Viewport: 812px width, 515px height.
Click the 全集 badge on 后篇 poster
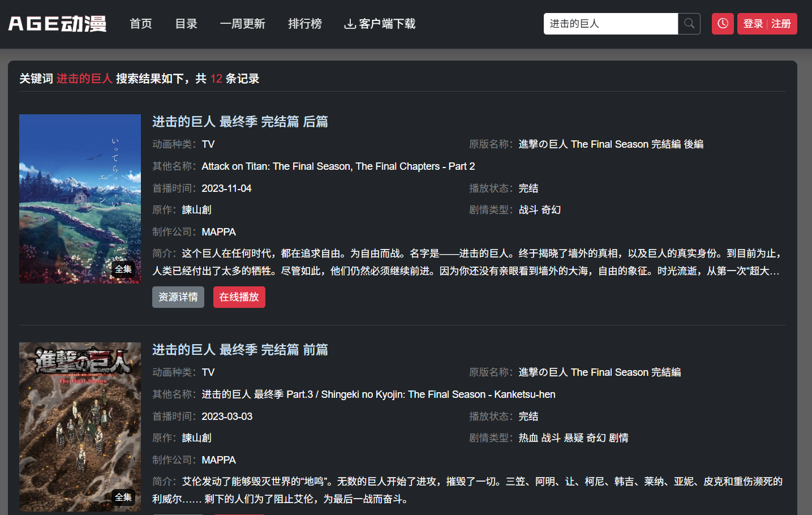123,269
